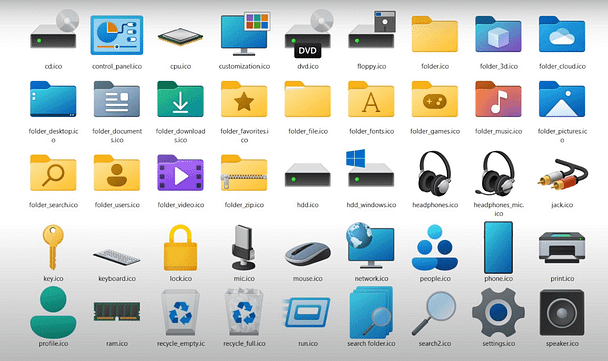Select the folder_video.ico purple folder

pos(180,173)
